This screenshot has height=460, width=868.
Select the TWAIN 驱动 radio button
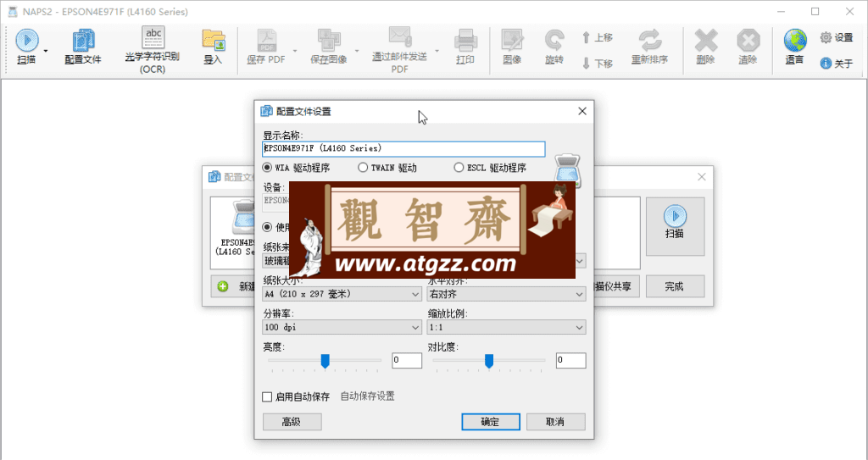coord(363,167)
